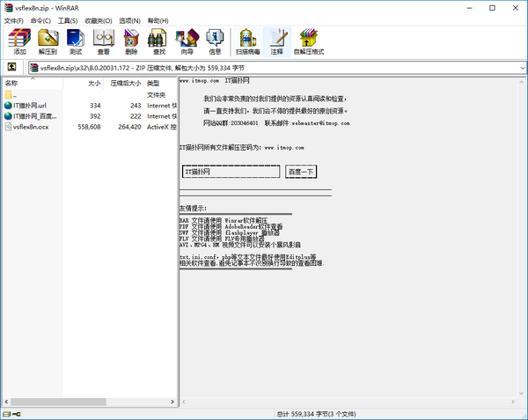528x420 pixels.
Task: Click comment pane scroll down arrow
Action: pos(521,393)
